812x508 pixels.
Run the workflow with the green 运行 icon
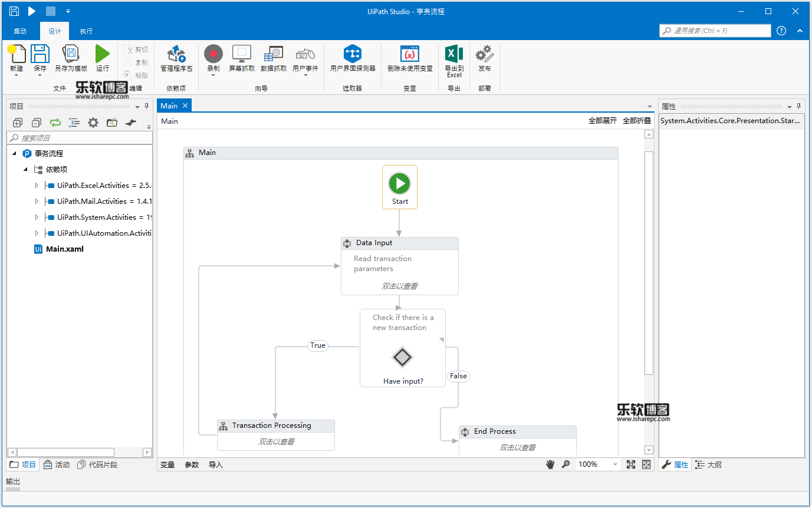(103, 54)
